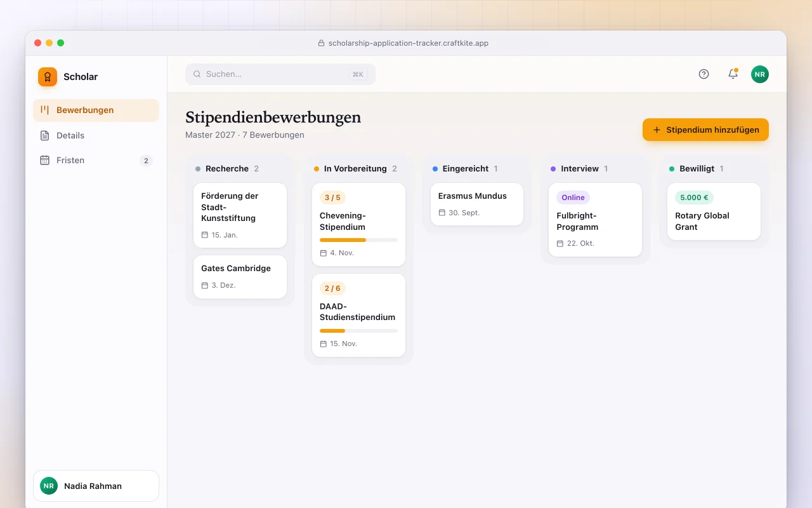Click the 5.000 € amount badge
812x508 pixels.
tap(694, 197)
